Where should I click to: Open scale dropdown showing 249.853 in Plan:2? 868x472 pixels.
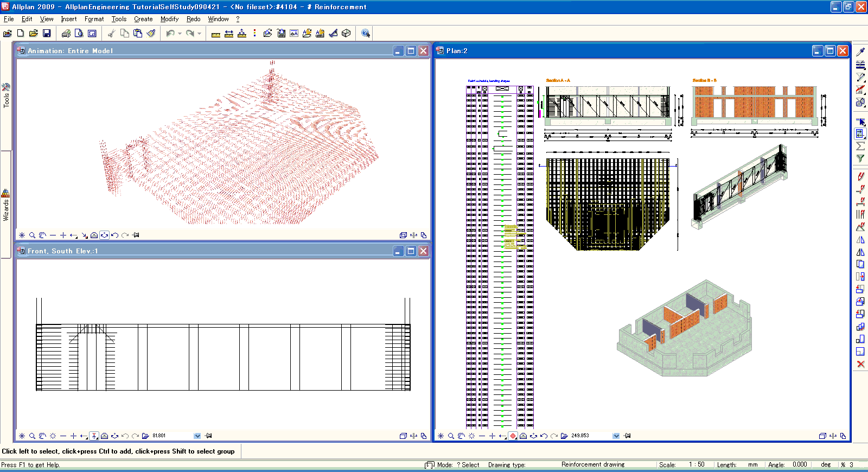tap(616, 436)
